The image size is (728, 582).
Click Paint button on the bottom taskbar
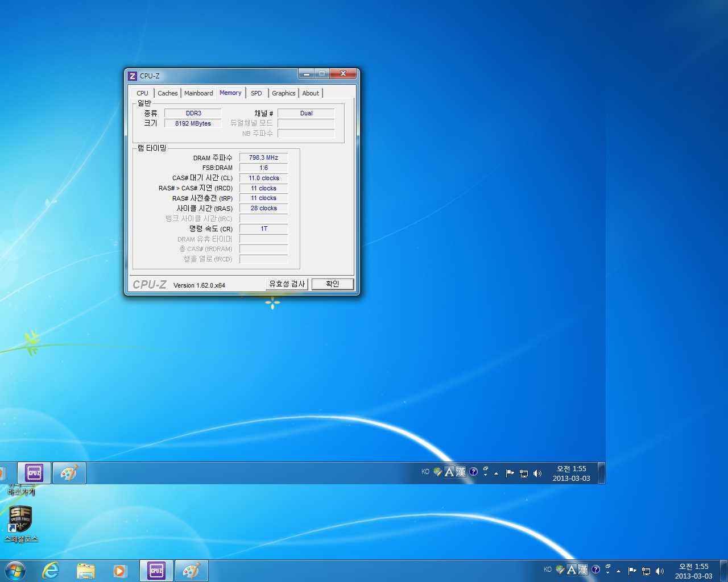pyautogui.click(x=191, y=571)
